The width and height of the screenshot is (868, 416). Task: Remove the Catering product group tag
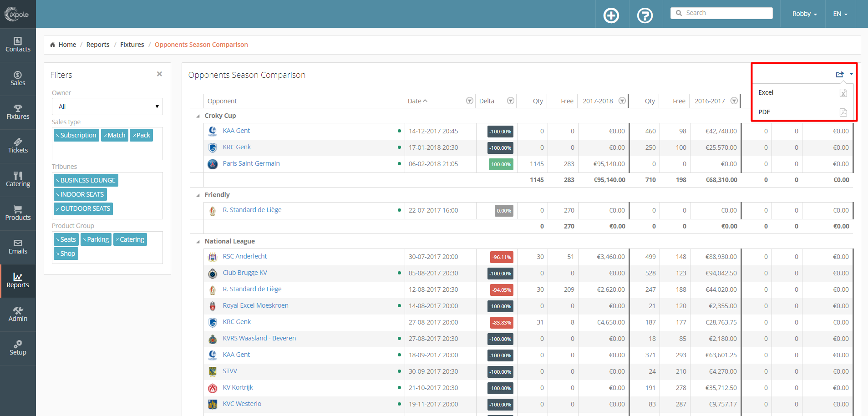pyautogui.click(x=117, y=240)
